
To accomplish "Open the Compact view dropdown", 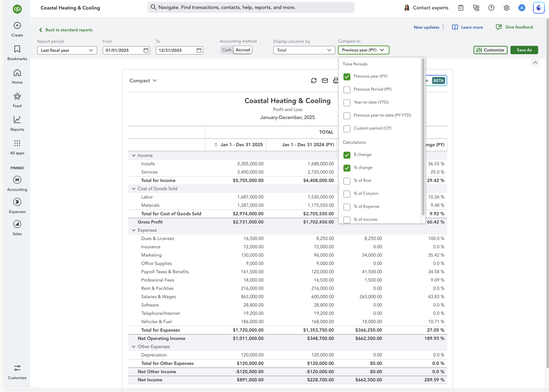I will click(143, 81).
